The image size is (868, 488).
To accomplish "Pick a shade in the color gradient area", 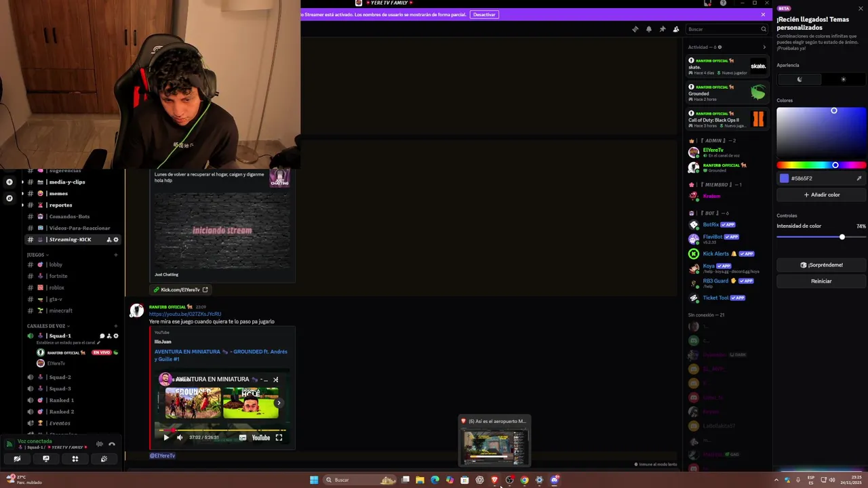I will coord(821,132).
